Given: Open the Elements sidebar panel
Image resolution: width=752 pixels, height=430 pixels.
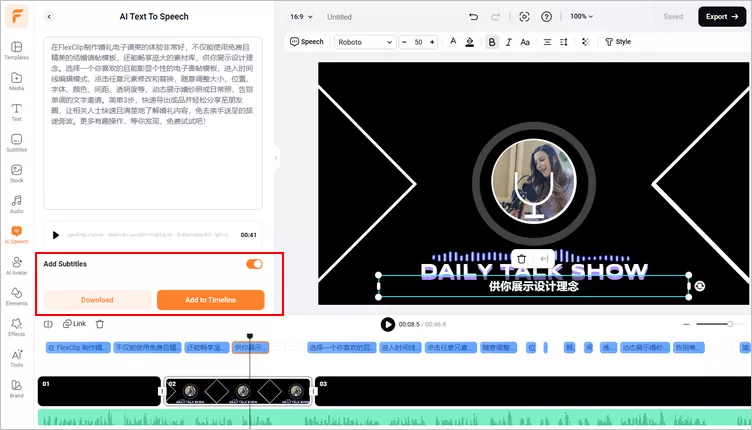Looking at the screenshot, I should 16,296.
